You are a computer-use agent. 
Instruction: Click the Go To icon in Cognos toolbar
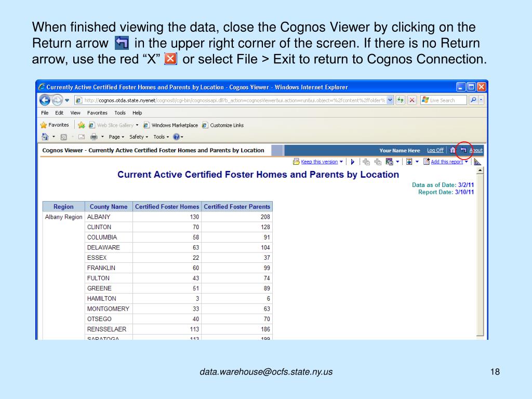click(x=389, y=162)
